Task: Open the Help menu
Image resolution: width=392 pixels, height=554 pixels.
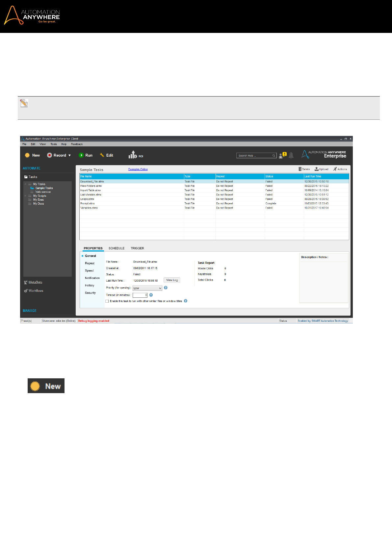Action: pos(64,144)
